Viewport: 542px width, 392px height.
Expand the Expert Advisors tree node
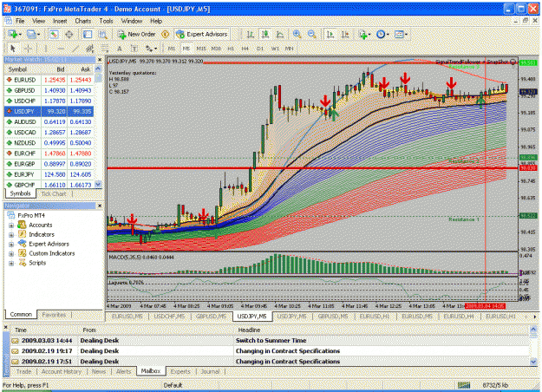[x=11, y=244]
